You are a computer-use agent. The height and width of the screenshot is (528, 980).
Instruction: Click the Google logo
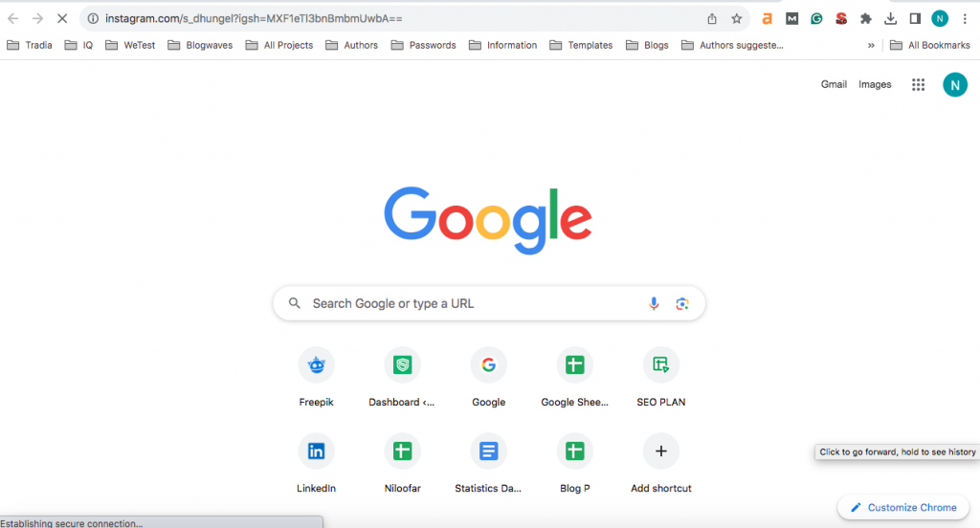click(x=488, y=220)
